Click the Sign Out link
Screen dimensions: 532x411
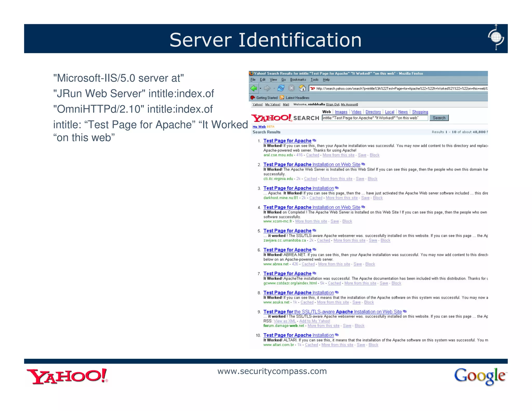click(333, 104)
